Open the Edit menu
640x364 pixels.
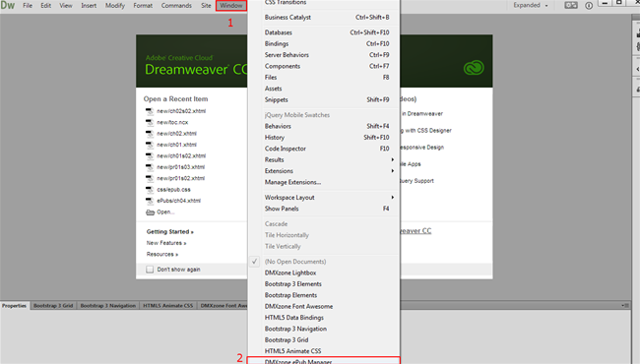click(x=45, y=6)
